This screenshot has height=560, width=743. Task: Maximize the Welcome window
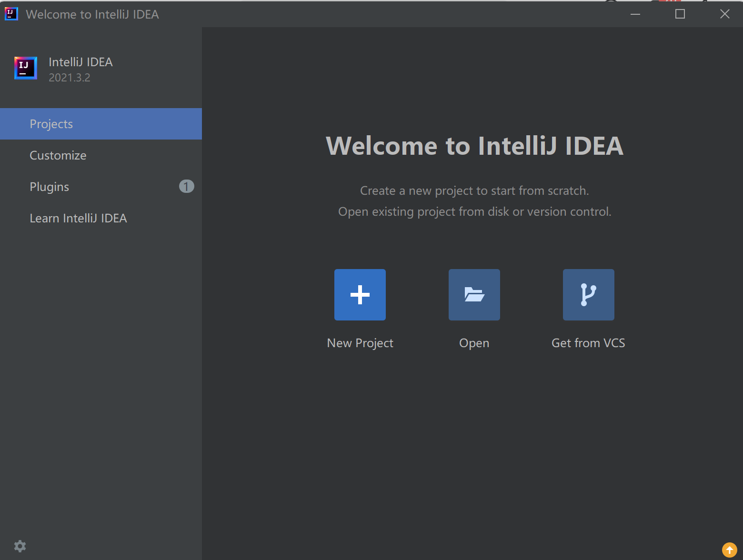click(680, 14)
